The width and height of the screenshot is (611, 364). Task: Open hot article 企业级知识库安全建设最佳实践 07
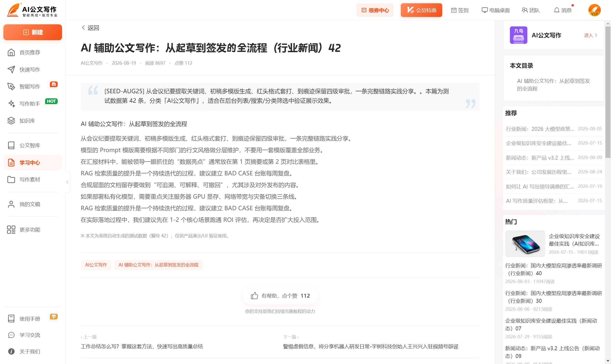(551, 325)
